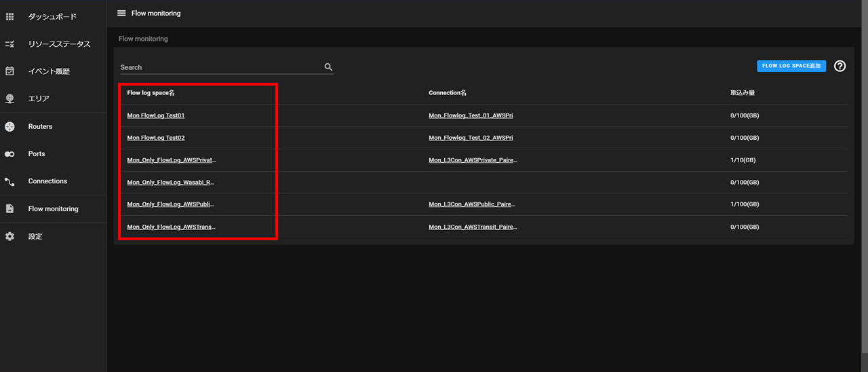Click the dashboard grid icon in sidebar

(9, 16)
